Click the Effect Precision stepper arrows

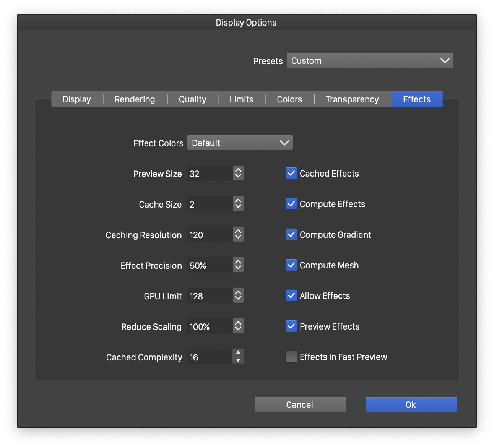[238, 265]
